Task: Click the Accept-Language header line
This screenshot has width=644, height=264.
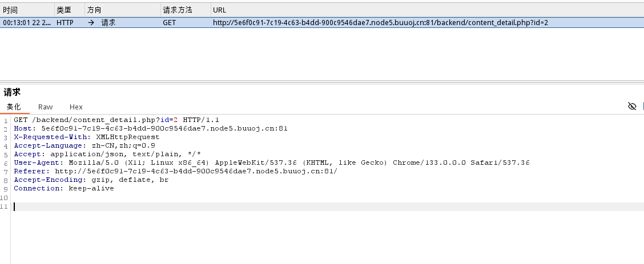Action: click(x=84, y=145)
